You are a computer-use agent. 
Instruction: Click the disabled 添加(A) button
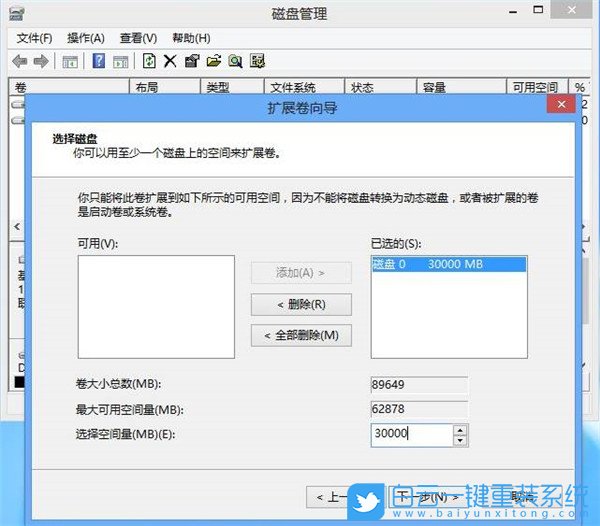point(301,273)
